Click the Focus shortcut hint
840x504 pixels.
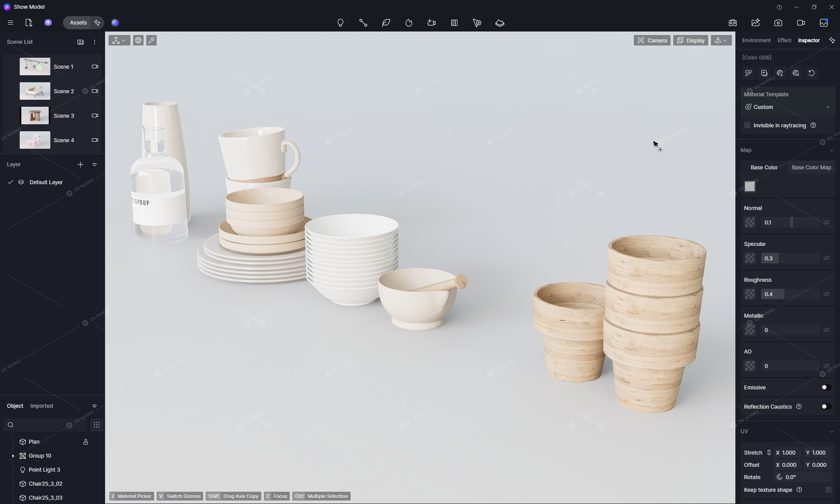pyautogui.click(x=276, y=496)
